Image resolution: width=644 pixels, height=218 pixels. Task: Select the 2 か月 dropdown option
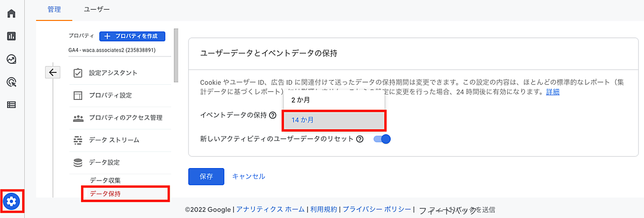333,100
